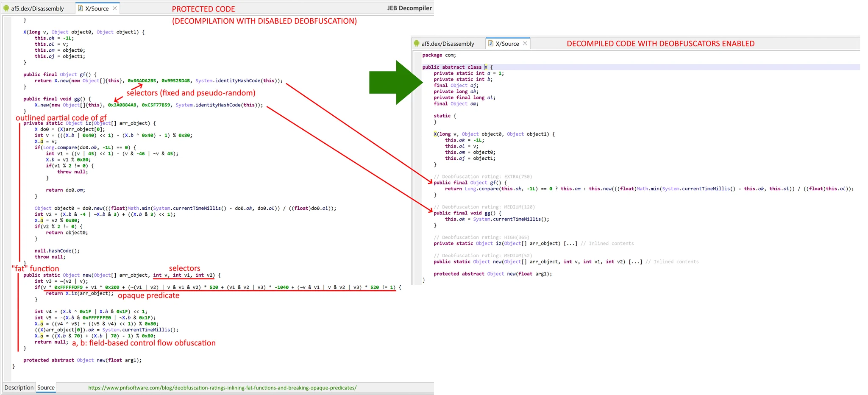This screenshot has height=395, width=868.
Task: Click 'Deobfuscation rating: EXTRA(750)' comment
Action: tap(483, 177)
